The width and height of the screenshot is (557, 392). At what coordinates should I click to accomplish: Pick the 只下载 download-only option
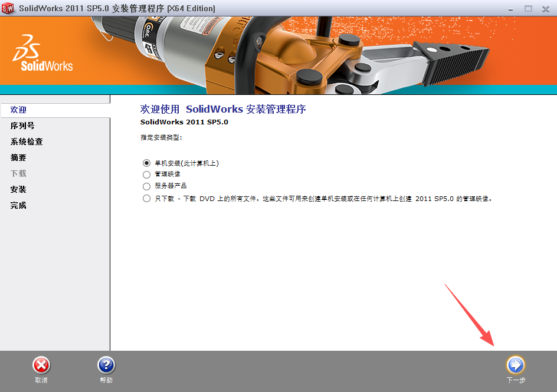coord(147,199)
